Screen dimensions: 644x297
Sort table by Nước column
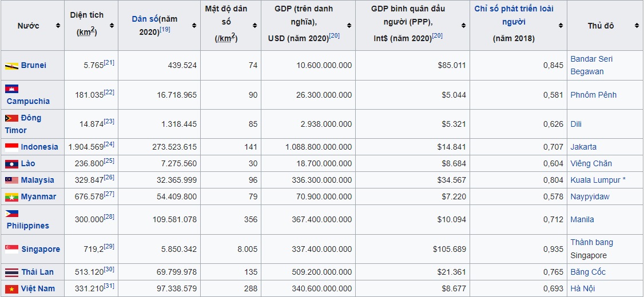tap(58, 26)
